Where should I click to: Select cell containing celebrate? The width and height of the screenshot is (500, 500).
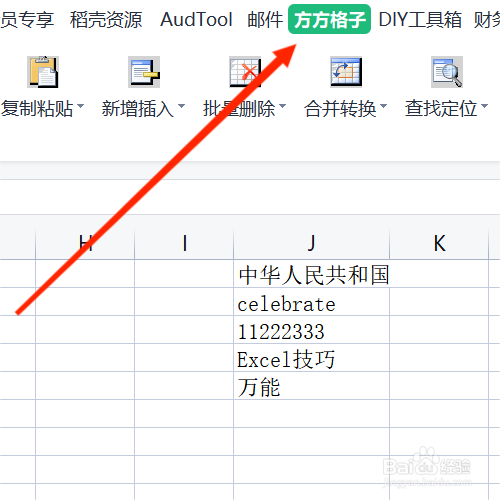[x=312, y=302]
